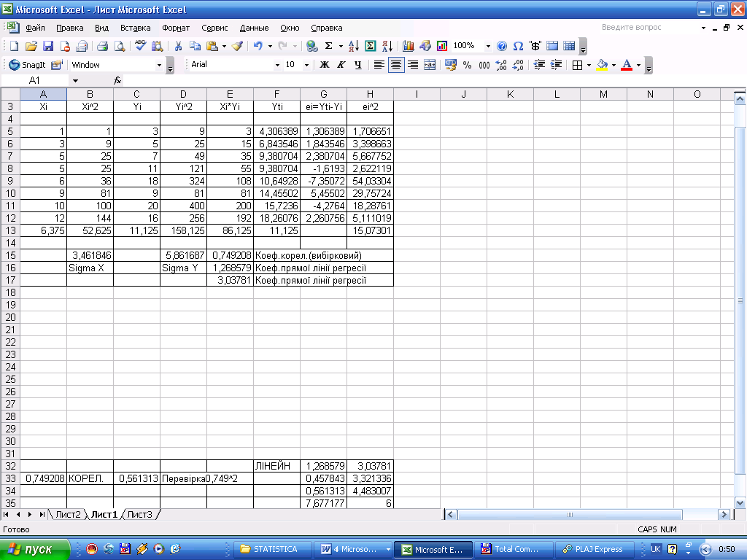Open the Chart Wizard icon
Screen dimensions: 747x560
pyautogui.click(x=409, y=46)
